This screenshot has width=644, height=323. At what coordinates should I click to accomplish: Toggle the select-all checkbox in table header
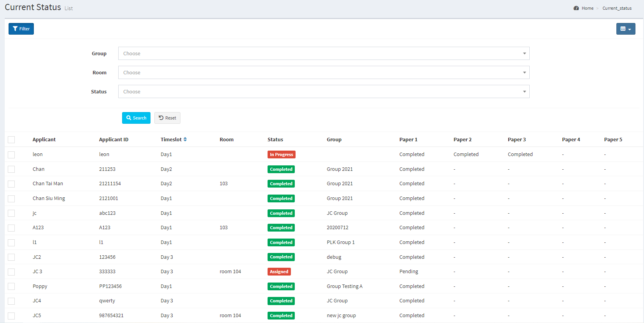point(11,140)
